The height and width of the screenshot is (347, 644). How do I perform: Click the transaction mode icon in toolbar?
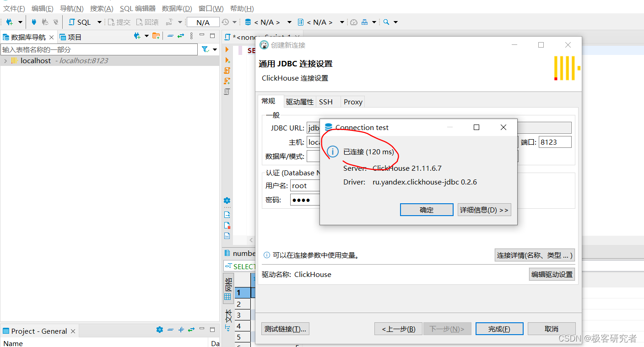coord(169,22)
